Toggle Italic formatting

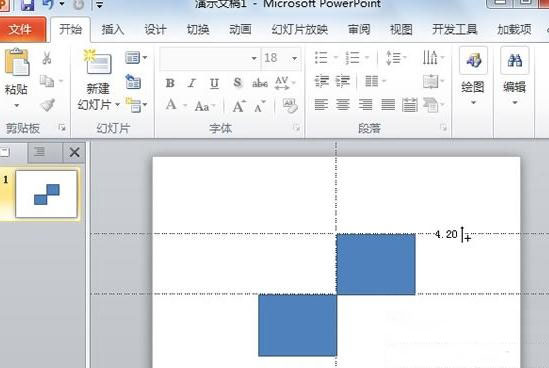pyautogui.click(x=192, y=83)
